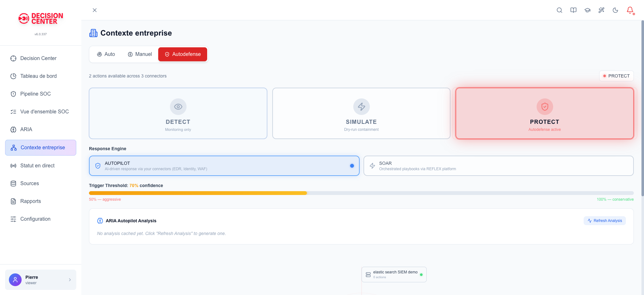Click the Decision Center sidebar icon
This screenshot has height=295, width=644.
(13, 58)
